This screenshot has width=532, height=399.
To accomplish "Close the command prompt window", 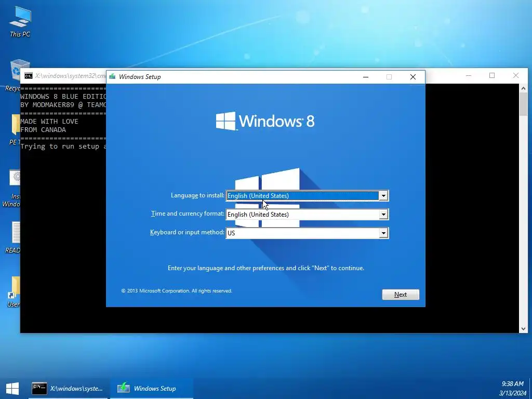I will pyautogui.click(x=516, y=75).
